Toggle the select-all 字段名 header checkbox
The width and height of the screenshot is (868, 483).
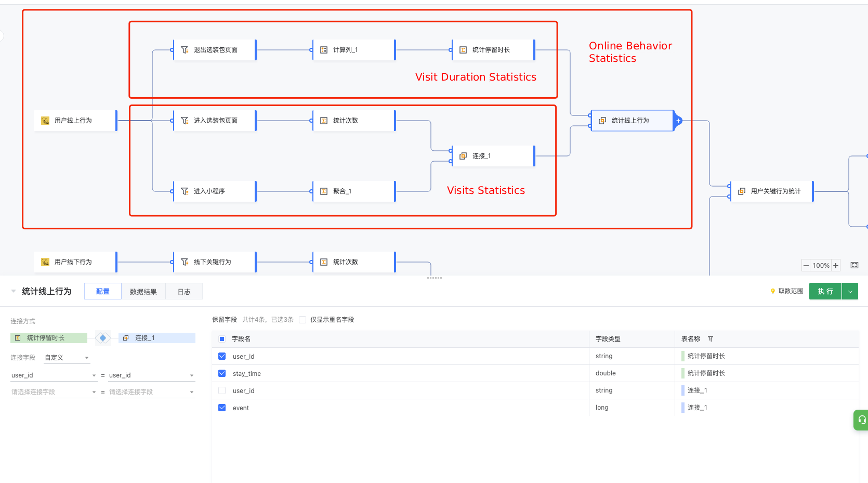pyautogui.click(x=222, y=339)
